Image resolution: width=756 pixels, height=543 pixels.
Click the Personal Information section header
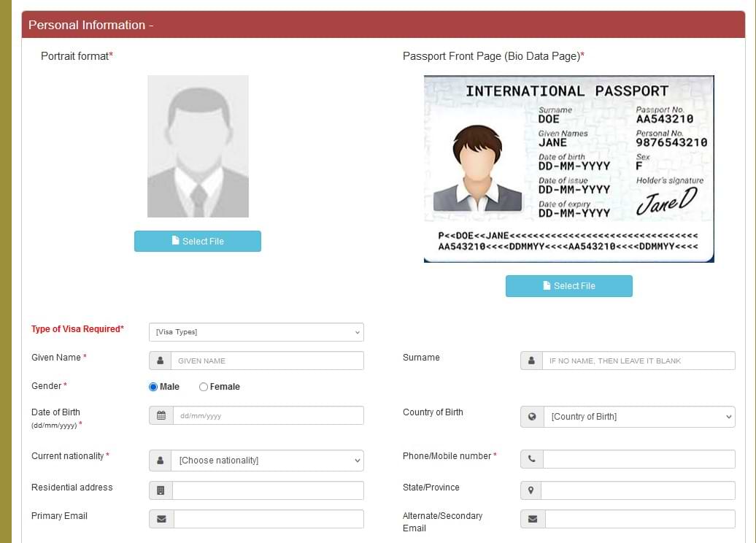tap(383, 25)
